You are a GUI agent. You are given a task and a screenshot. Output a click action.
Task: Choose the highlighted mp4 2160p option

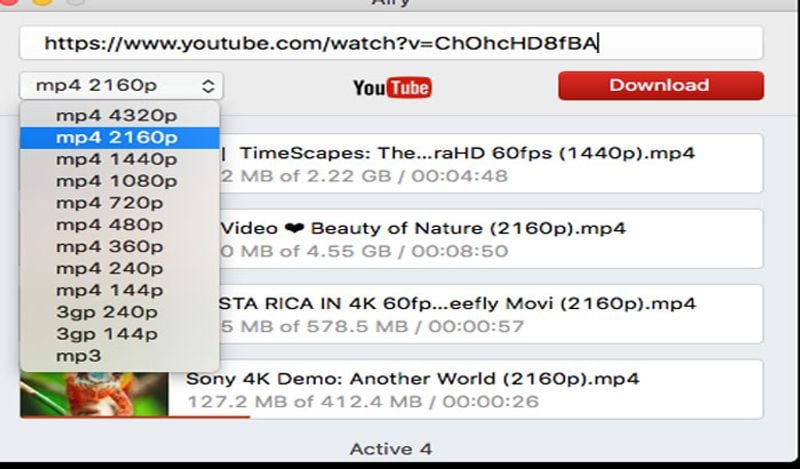[x=120, y=137]
